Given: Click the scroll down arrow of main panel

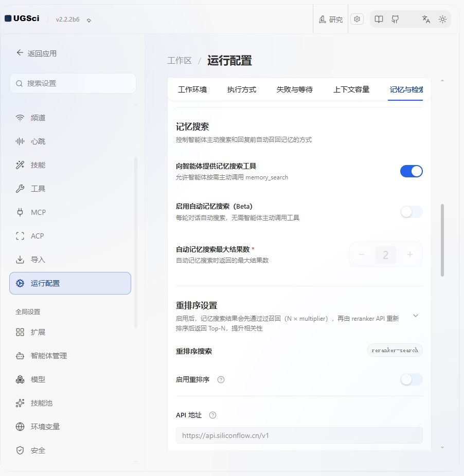Looking at the screenshot, I should coord(442,447).
